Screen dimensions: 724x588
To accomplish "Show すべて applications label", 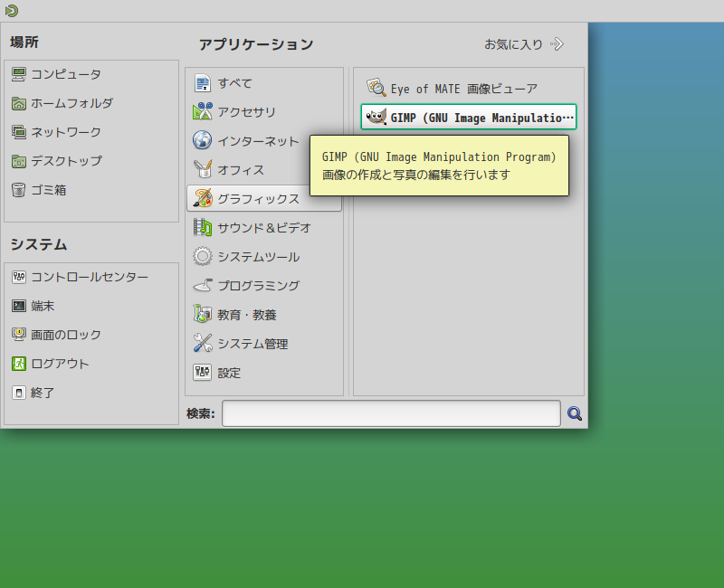I will (x=235, y=83).
